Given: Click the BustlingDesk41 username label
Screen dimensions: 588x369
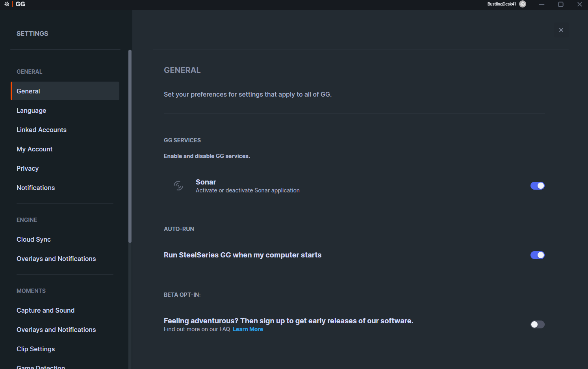Looking at the screenshot, I should click(x=501, y=4).
